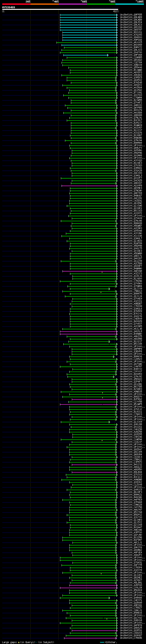Select the UniRef100_C1N8B5 label
Image resolution: width=146 pixels, height=644 pixels.
click(131, 58)
